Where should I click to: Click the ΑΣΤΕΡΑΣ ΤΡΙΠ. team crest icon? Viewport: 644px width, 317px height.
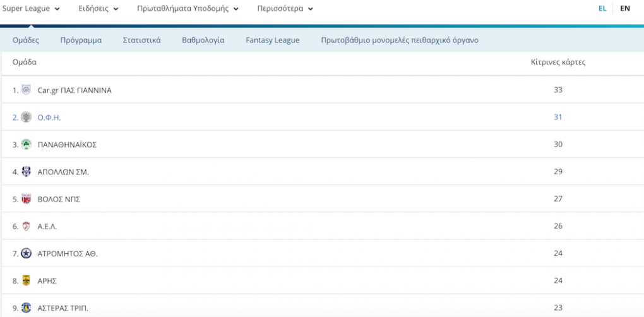(x=27, y=308)
